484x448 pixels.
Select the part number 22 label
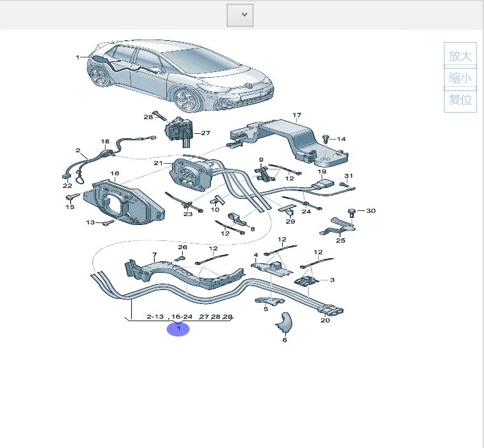pyautogui.click(x=68, y=186)
